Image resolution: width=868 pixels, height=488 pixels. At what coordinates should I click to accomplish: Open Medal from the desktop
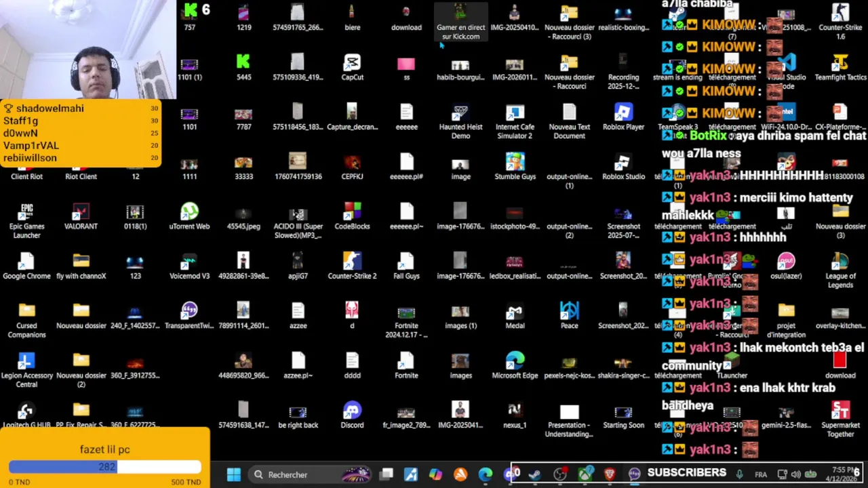(x=515, y=316)
